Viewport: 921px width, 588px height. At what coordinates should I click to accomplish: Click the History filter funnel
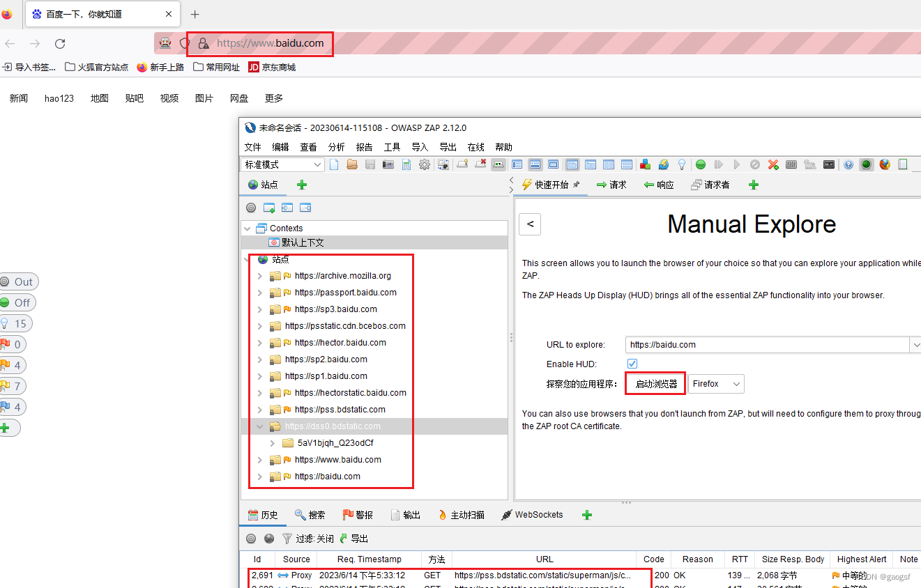coord(287,539)
